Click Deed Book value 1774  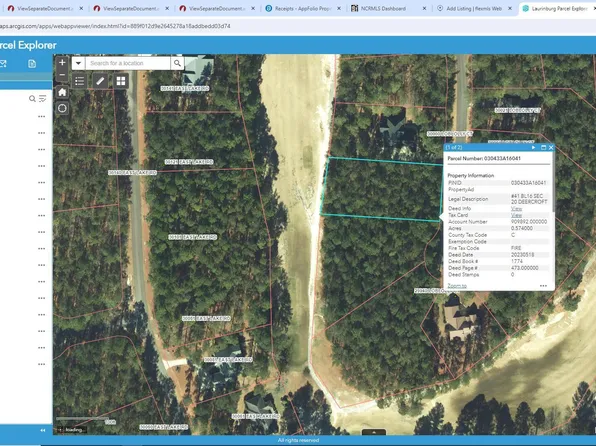pyautogui.click(x=517, y=261)
